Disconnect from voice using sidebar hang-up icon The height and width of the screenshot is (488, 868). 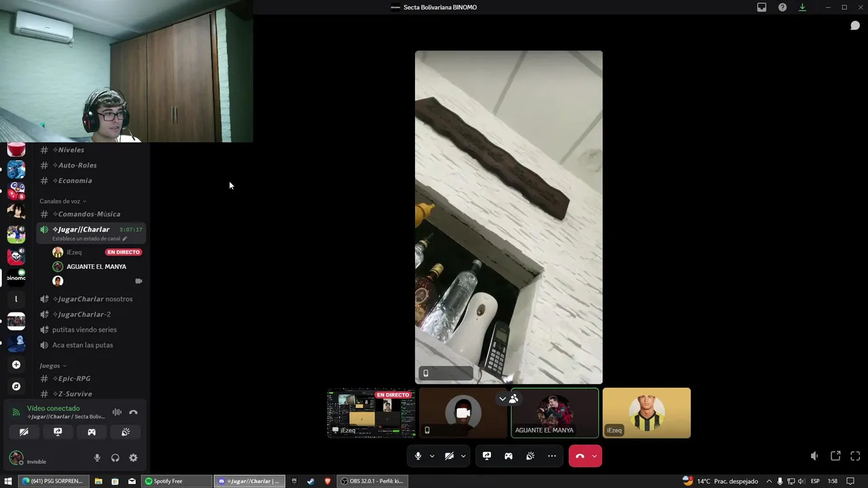pyautogui.click(x=133, y=412)
